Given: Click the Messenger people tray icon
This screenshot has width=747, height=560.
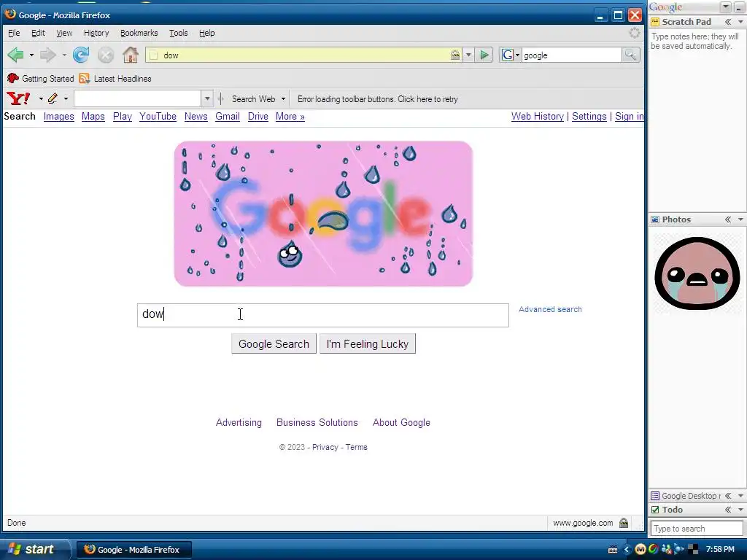Looking at the screenshot, I should click(x=667, y=550).
